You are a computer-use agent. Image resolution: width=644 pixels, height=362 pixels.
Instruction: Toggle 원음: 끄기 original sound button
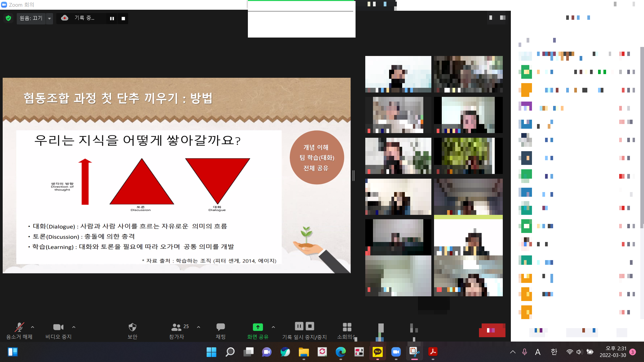[31, 18]
